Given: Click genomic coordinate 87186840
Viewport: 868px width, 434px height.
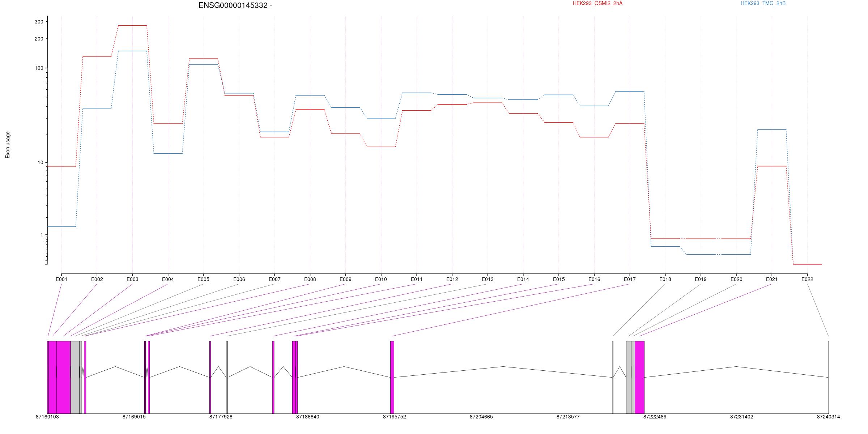Looking at the screenshot, I should click(x=308, y=417).
